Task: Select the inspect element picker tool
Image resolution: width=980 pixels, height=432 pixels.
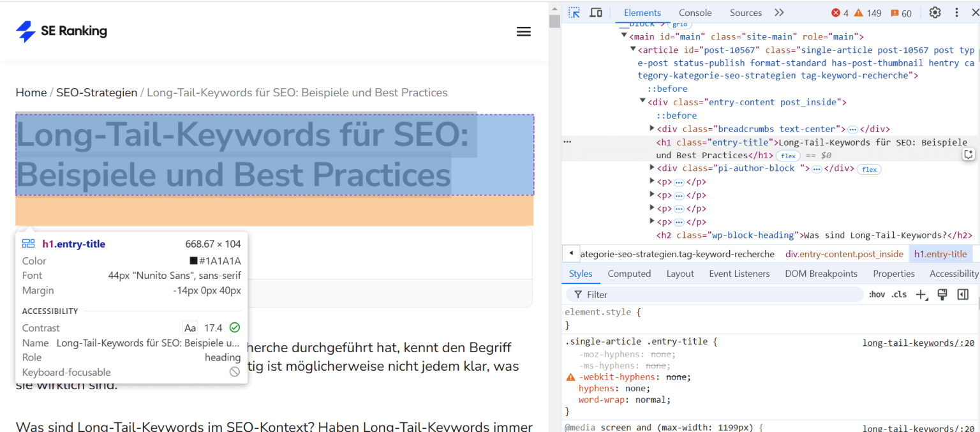Action: click(x=574, y=12)
